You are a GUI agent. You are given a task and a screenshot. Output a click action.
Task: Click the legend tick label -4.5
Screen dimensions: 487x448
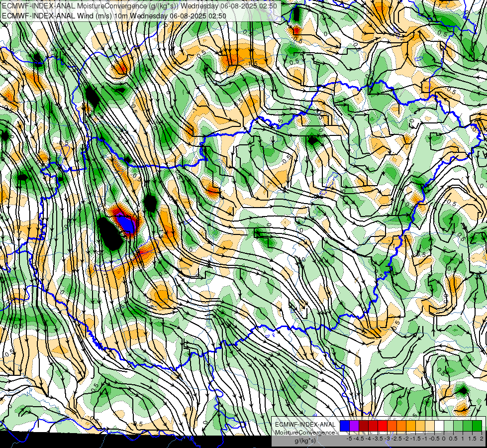tap(359, 439)
